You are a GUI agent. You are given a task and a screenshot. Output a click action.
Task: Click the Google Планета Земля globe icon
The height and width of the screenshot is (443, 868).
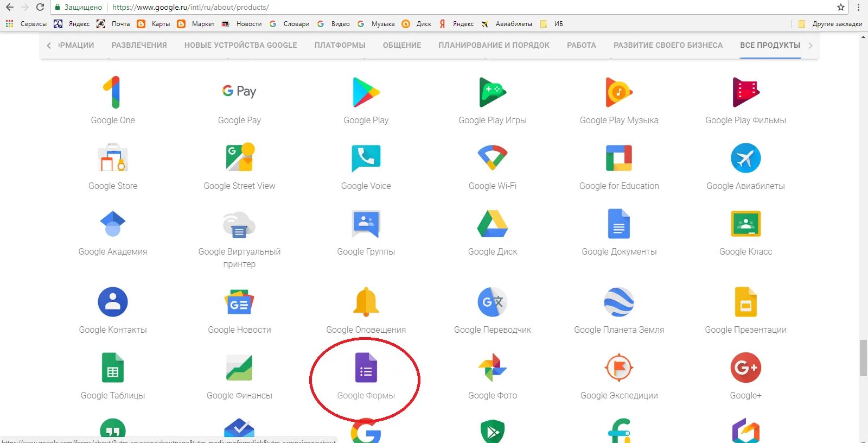pos(619,302)
